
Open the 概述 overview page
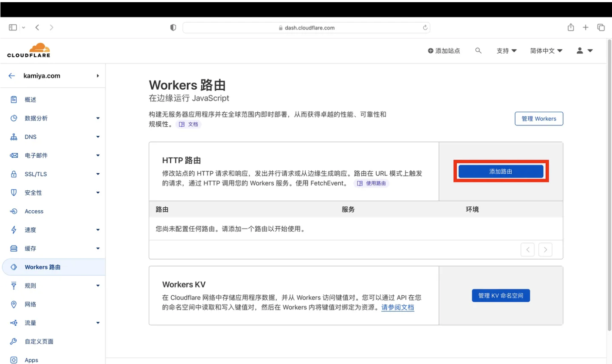tap(31, 100)
